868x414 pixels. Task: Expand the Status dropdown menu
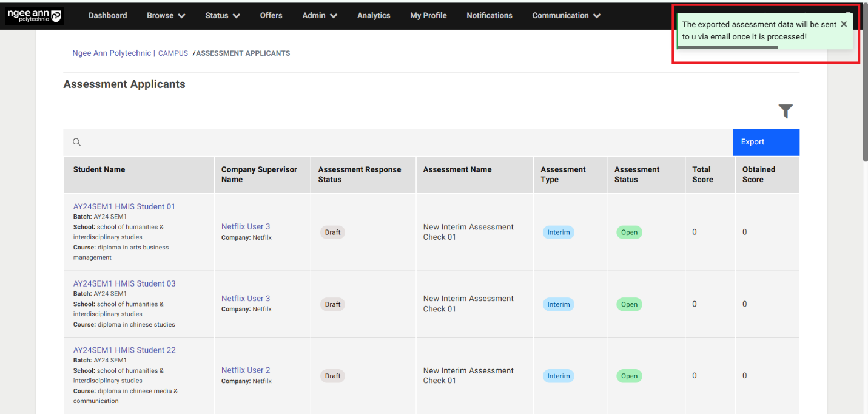pos(222,16)
